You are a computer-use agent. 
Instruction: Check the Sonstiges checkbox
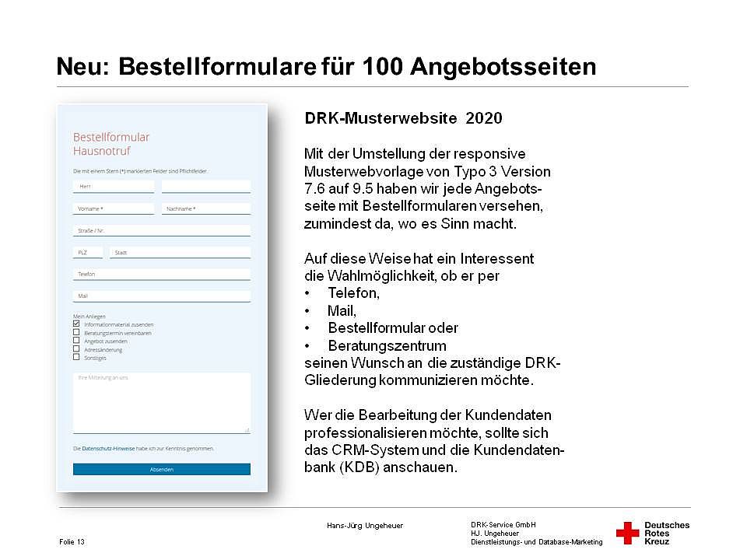click(x=76, y=357)
